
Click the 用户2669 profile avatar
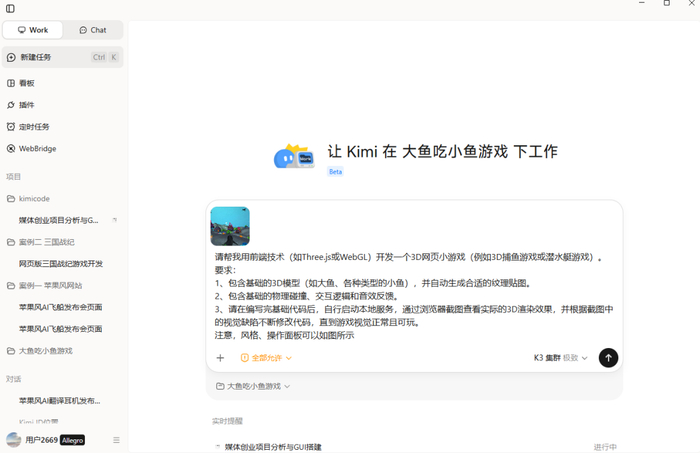point(13,440)
